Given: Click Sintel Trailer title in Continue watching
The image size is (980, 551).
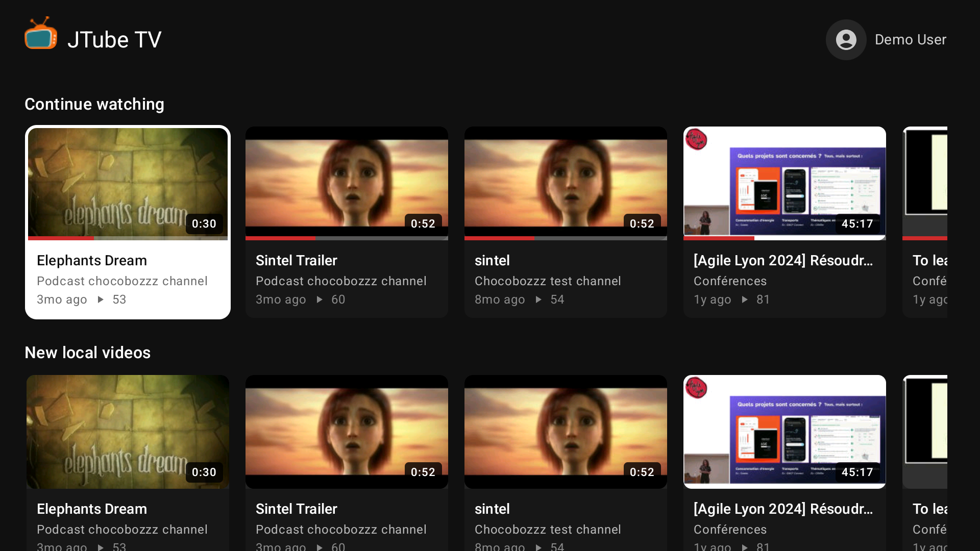Looking at the screenshot, I should pyautogui.click(x=297, y=261).
